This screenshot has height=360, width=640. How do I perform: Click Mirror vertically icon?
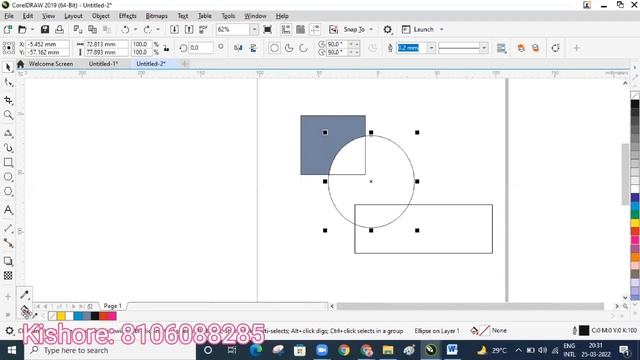pyautogui.click(x=253, y=48)
